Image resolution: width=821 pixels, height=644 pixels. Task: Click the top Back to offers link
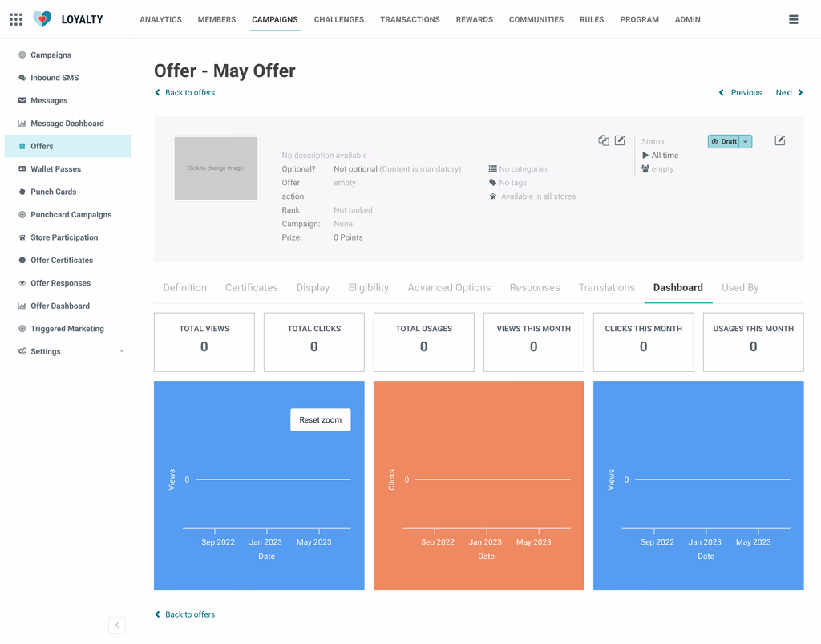point(185,93)
